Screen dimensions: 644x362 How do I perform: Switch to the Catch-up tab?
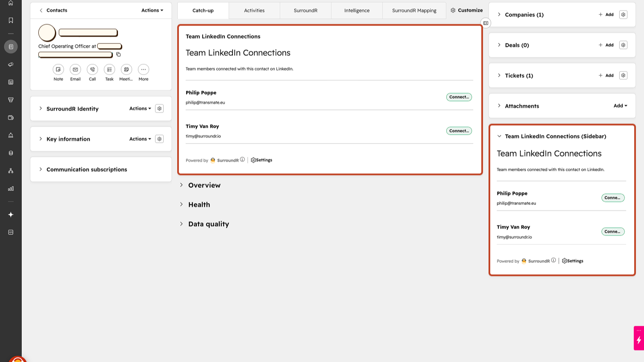coord(203,11)
